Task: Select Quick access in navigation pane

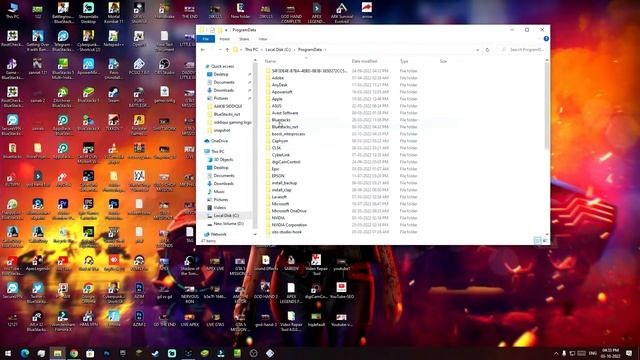Action: 222,66
